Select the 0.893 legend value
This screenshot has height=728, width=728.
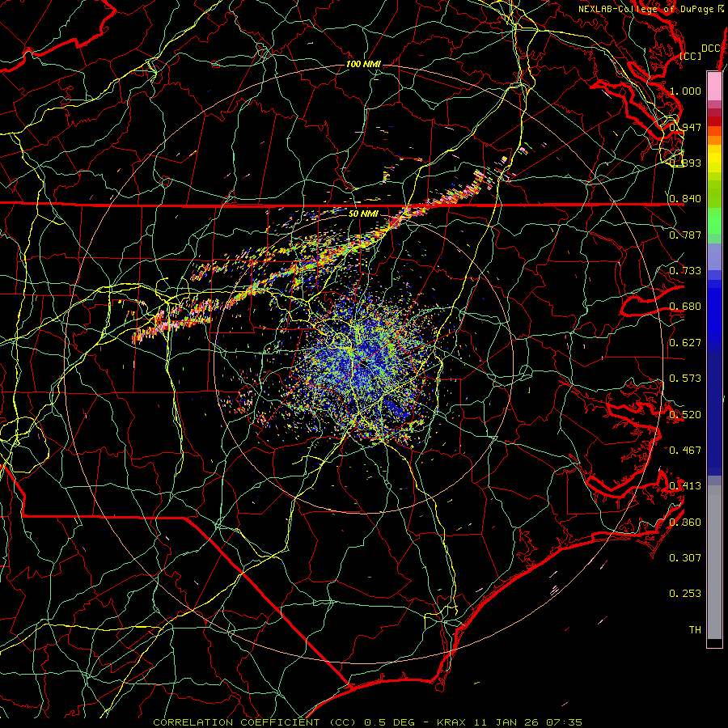tap(685, 163)
